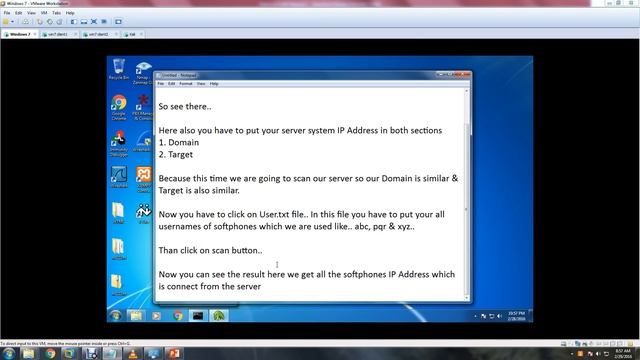Switch to the win7client2 VM tab

click(99, 34)
